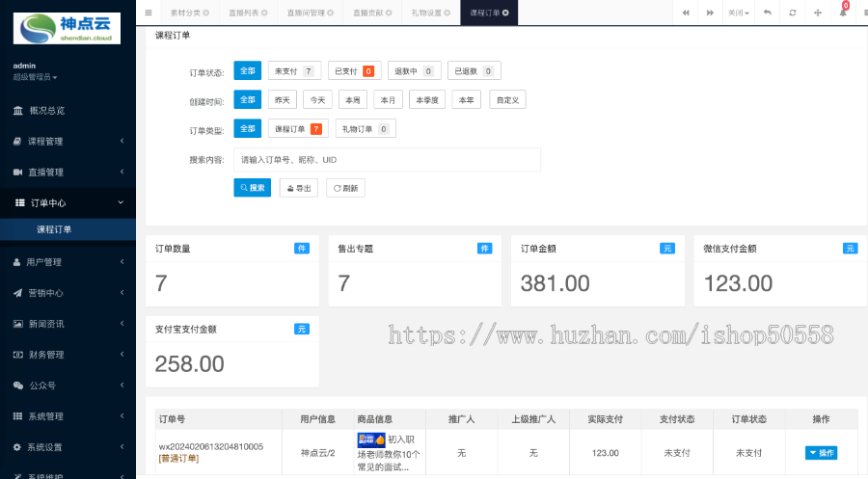Filter order status by 已支付
868x479 pixels.
click(354, 70)
